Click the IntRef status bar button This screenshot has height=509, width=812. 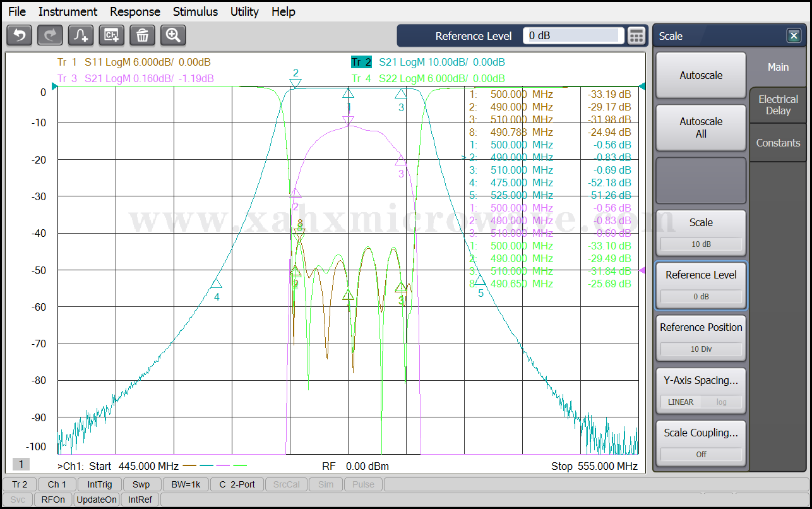140,500
